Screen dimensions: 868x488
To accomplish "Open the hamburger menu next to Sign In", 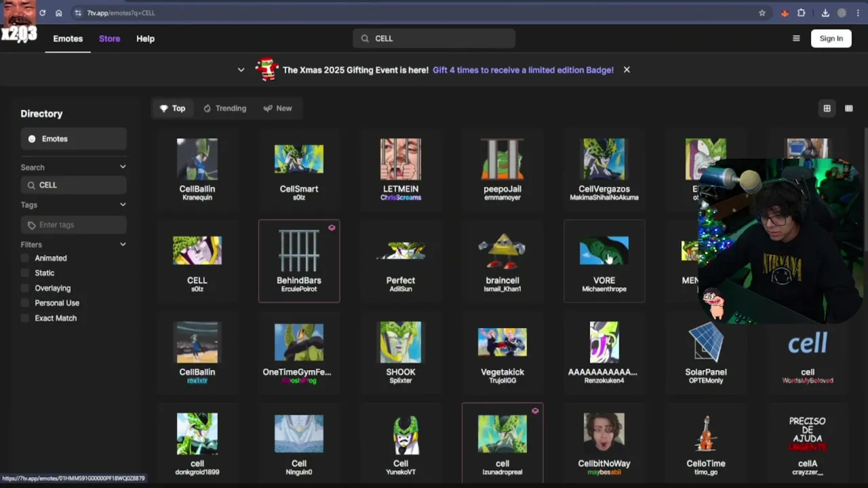I will (796, 39).
